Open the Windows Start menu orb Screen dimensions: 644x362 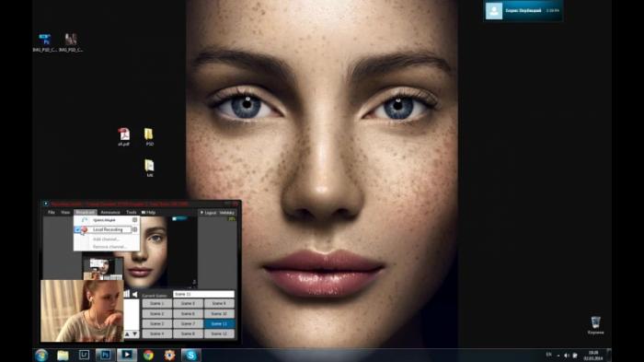(41, 355)
